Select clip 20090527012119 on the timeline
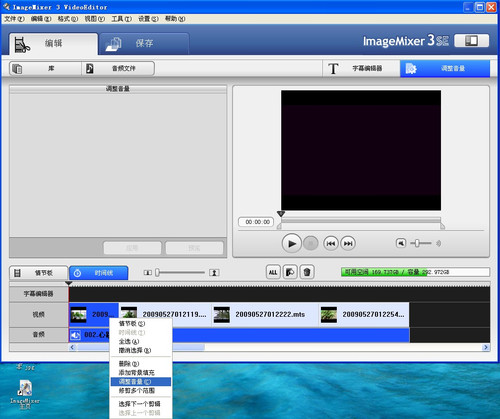Screen dimensions: 500x419 [165, 314]
